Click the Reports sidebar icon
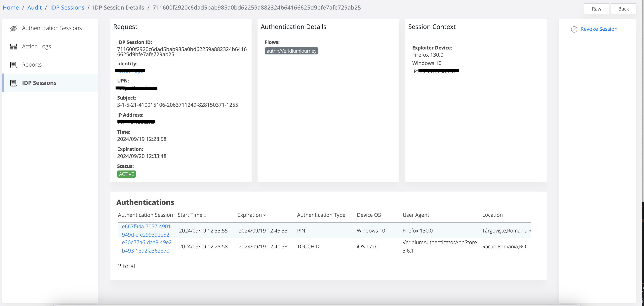The height and width of the screenshot is (306, 644). point(14,65)
